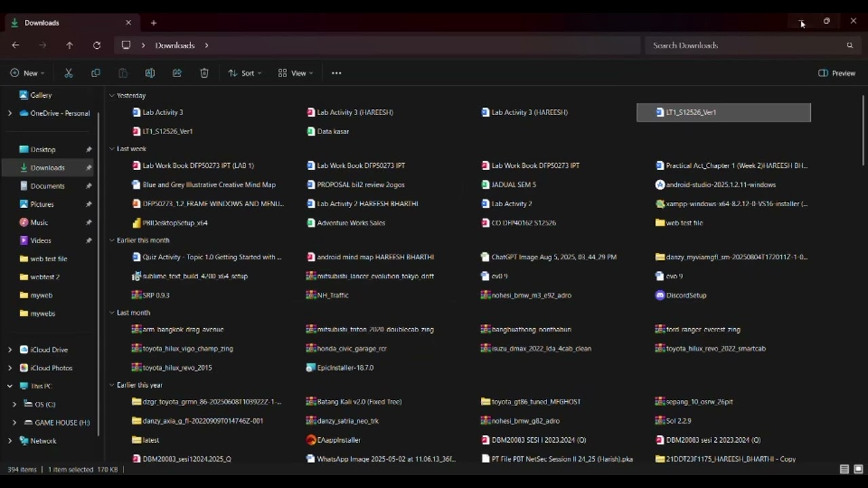Open Gallery in navigation pane
The width and height of the screenshot is (868, 488).
point(35,96)
